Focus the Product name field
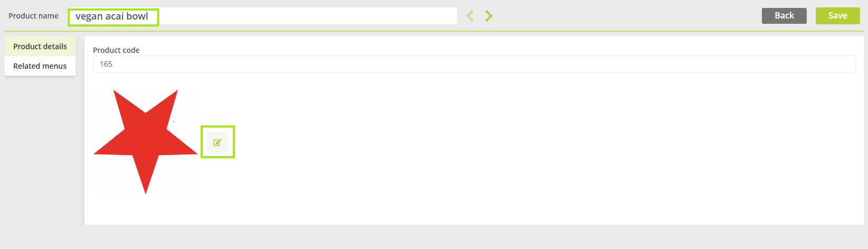This screenshot has height=249, width=868. (x=262, y=16)
